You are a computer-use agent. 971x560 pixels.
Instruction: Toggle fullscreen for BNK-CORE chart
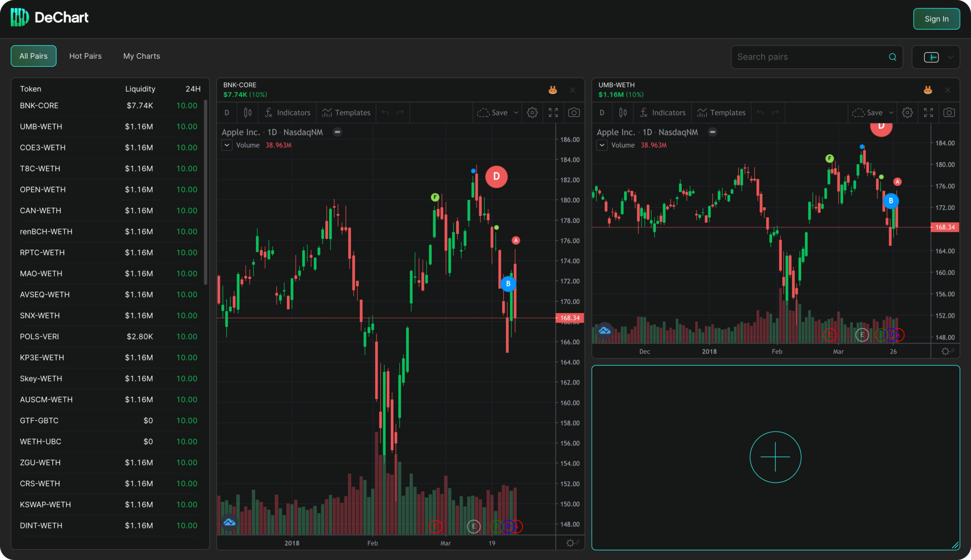pos(553,113)
